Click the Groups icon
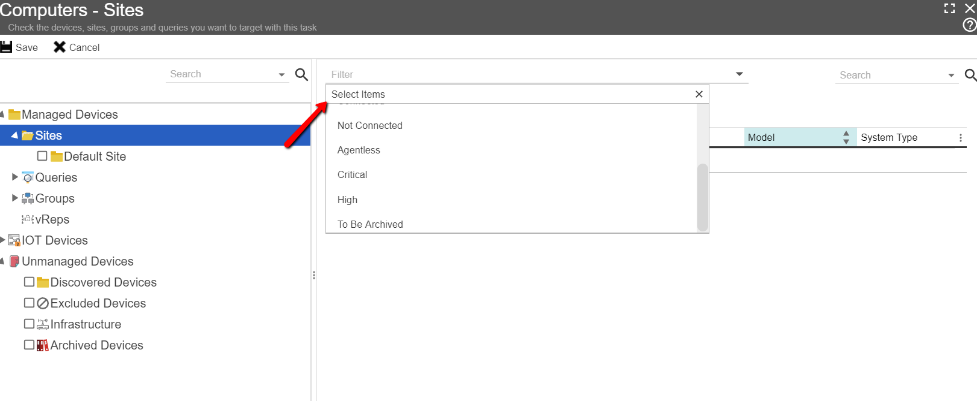 pyautogui.click(x=27, y=199)
